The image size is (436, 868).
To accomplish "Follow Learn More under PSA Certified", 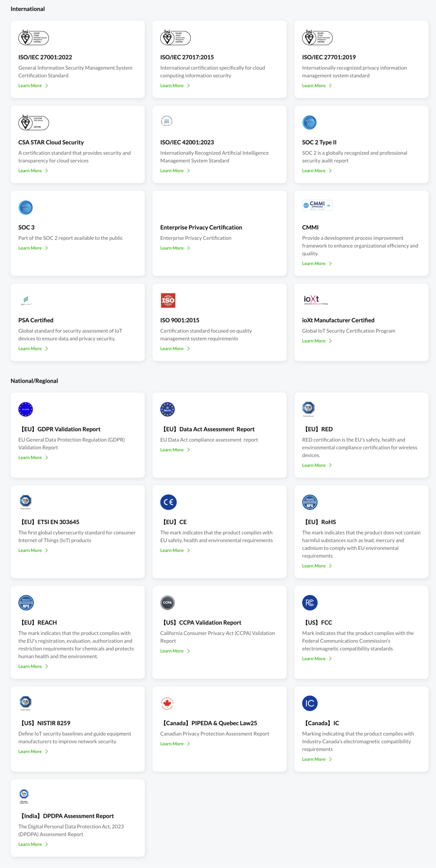I will coord(30,349).
